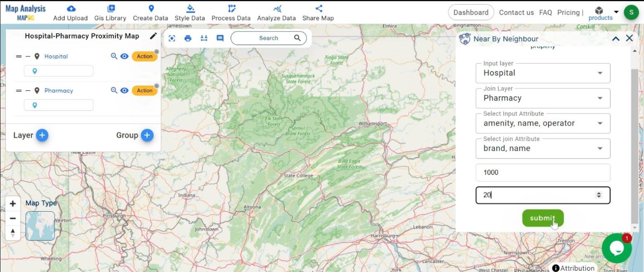Click the Pharmacy layer style marker box
This screenshot has height=272, width=644.
(59, 105)
